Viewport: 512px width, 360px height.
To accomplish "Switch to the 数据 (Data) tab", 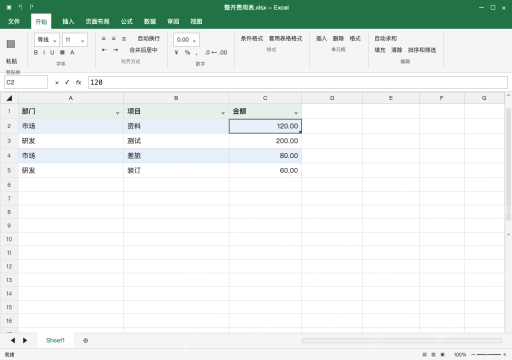I will pos(150,21).
